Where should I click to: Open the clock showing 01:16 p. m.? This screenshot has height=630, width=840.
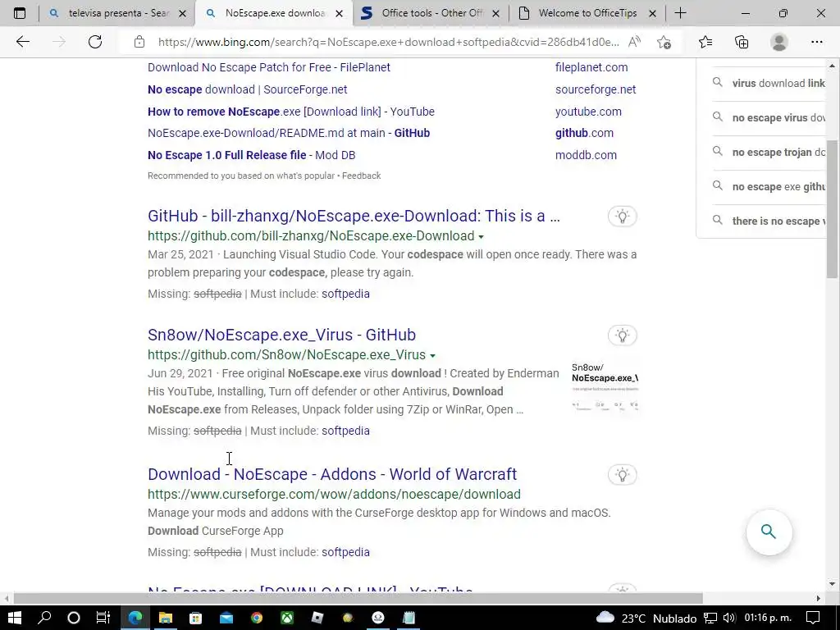tap(768, 619)
